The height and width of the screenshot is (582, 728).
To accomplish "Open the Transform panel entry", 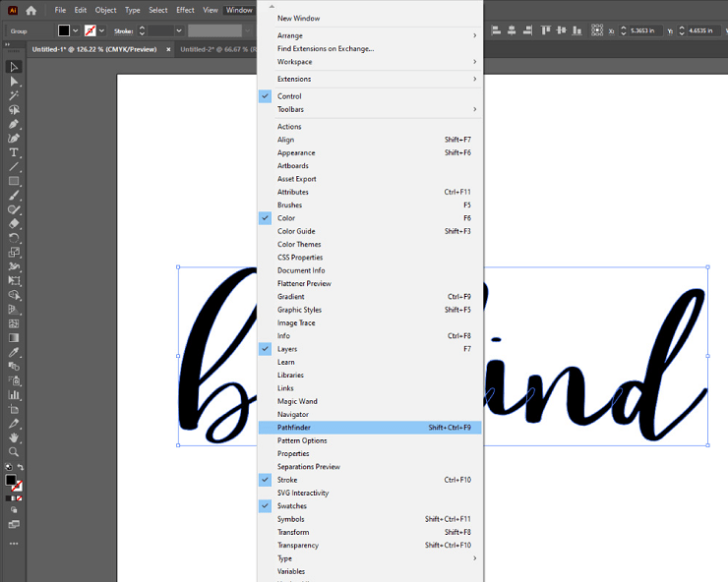I will pos(370,532).
